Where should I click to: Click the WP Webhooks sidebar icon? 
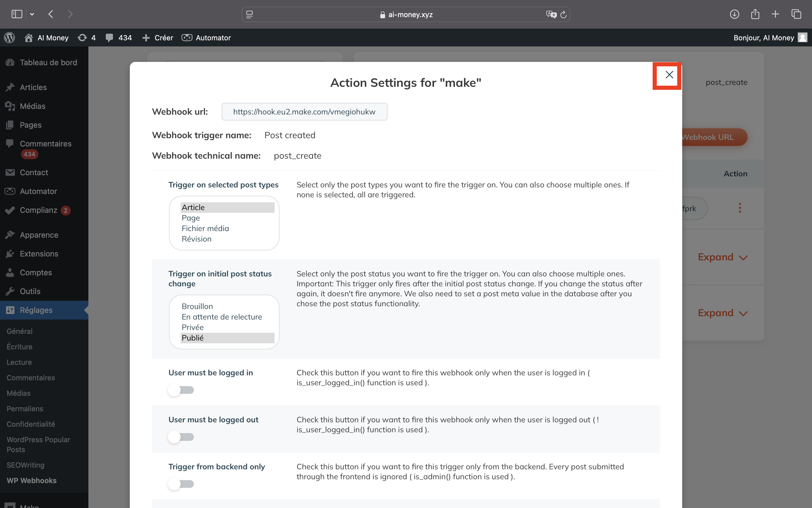point(31,480)
